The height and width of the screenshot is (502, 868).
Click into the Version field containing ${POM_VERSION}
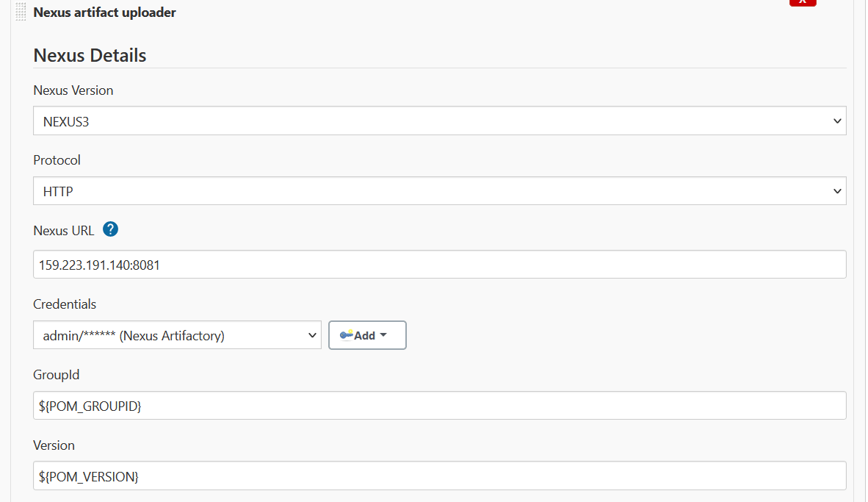tap(440, 476)
